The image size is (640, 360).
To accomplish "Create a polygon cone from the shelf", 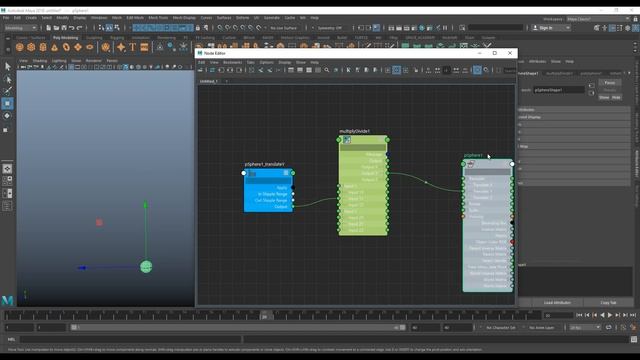I will (x=54, y=47).
